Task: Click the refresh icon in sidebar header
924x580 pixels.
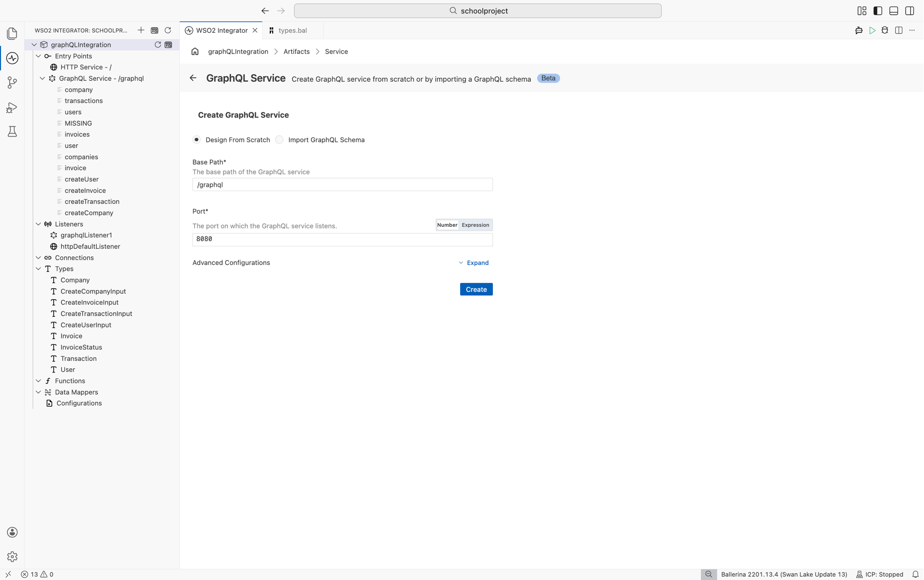Action: point(168,31)
